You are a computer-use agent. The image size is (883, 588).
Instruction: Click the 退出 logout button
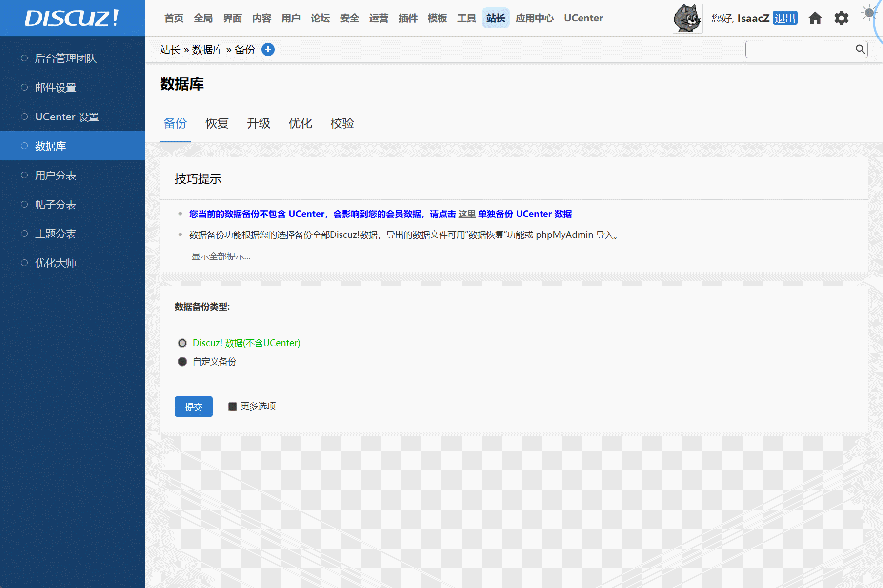point(785,18)
